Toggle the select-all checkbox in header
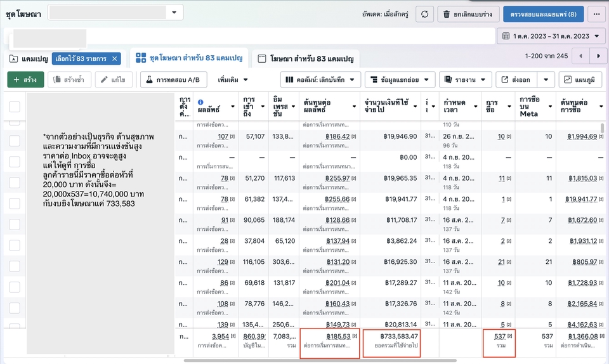Viewport: 609px width, 364px height. (15, 107)
